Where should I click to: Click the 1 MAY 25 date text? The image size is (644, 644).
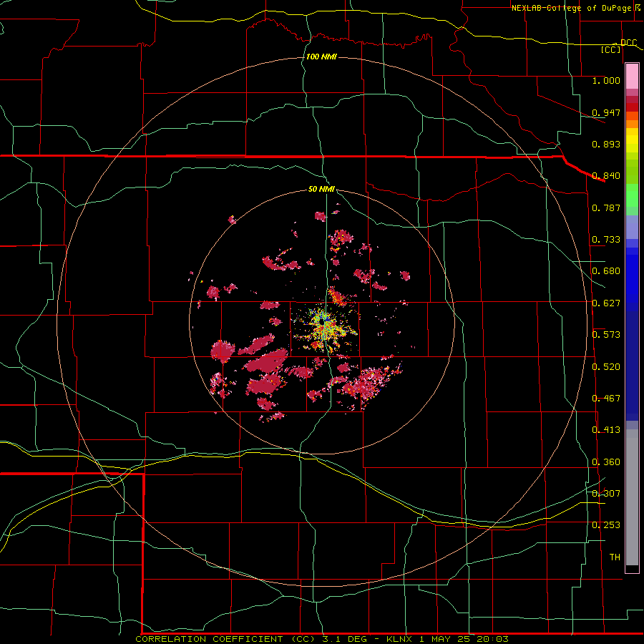click(x=444, y=639)
